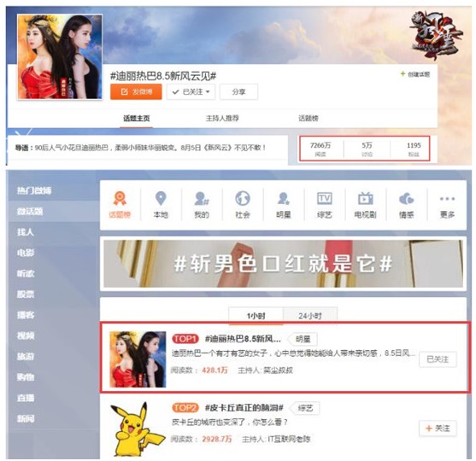
Task: Click 2928.7万 read count on TOP2
Action: click(217, 439)
